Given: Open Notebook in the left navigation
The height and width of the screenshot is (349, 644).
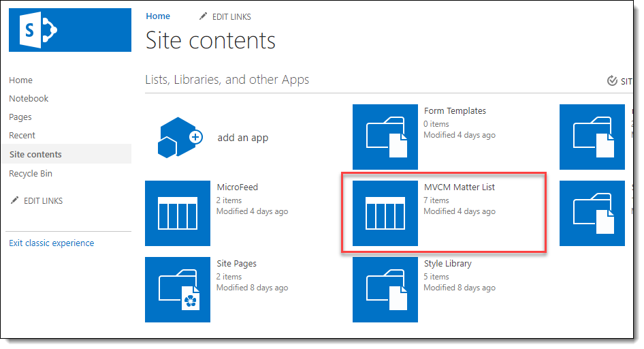Looking at the screenshot, I should (x=29, y=99).
